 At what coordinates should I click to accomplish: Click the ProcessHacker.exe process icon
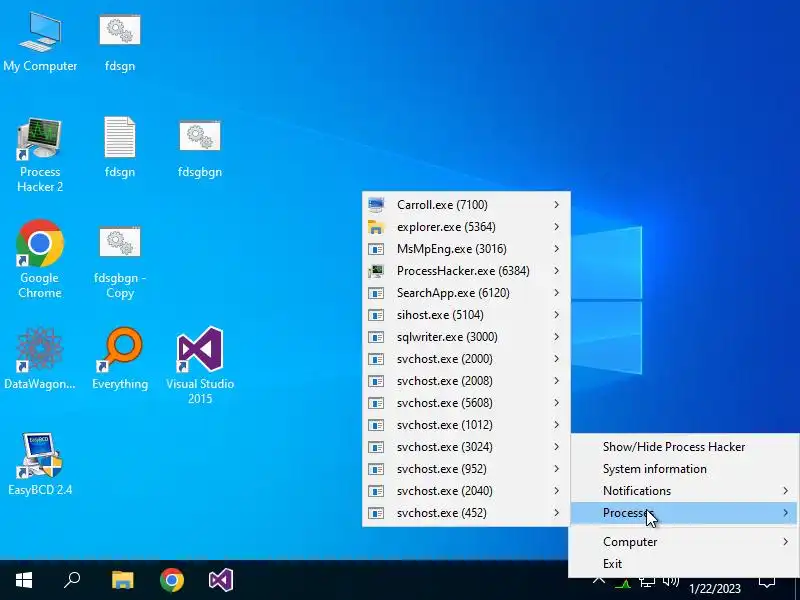pyautogui.click(x=376, y=270)
